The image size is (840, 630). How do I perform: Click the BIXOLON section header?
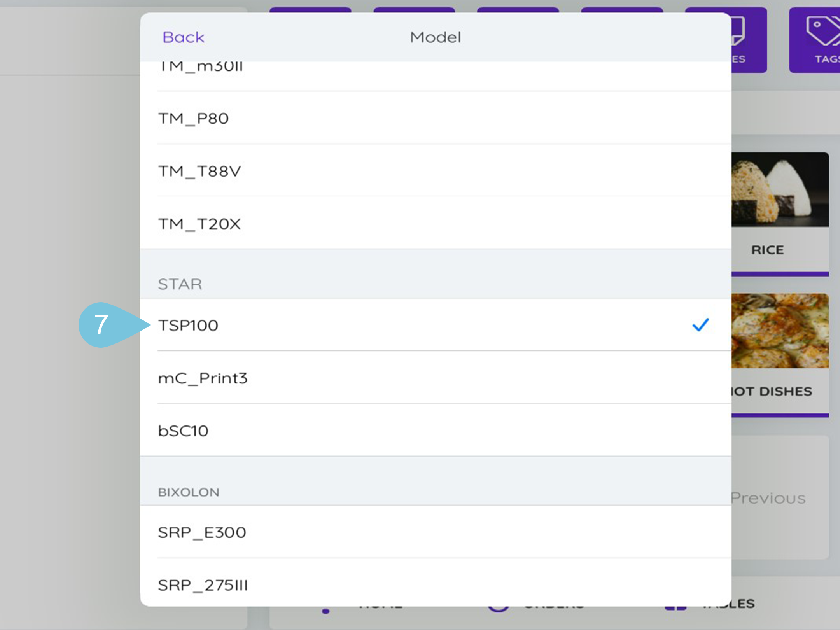[189, 492]
